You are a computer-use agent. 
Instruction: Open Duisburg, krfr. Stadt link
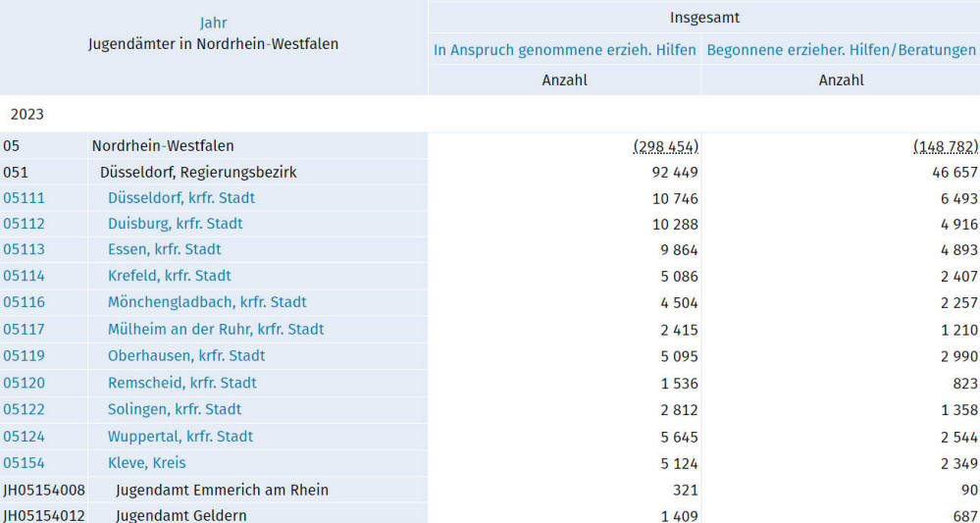pyautogui.click(x=175, y=224)
